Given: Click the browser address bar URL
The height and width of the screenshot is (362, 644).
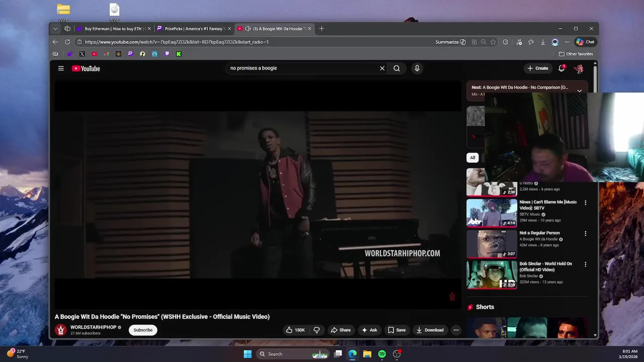Looking at the screenshot, I should coord(177,42).
